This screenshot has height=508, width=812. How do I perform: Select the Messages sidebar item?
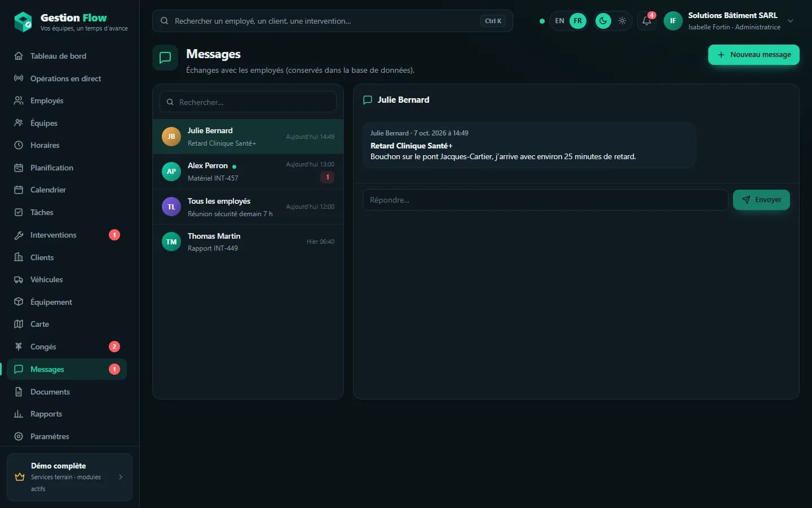pos(67,369)
